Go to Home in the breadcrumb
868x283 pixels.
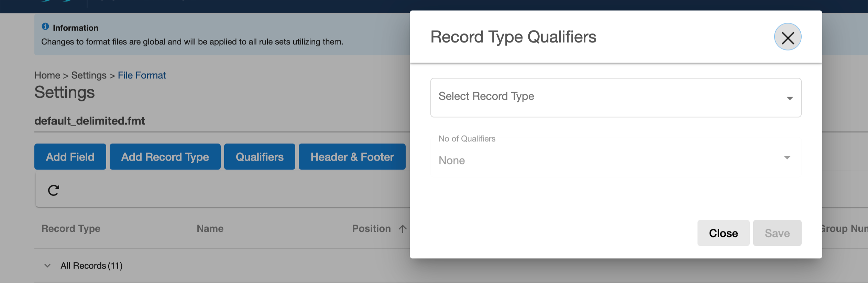[47, 75]
